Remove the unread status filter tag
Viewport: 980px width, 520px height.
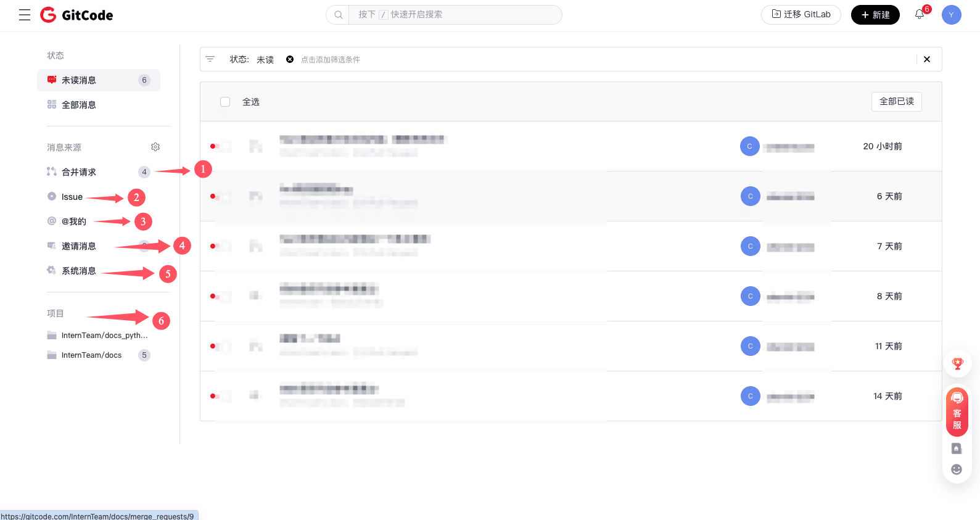(290, 59)
